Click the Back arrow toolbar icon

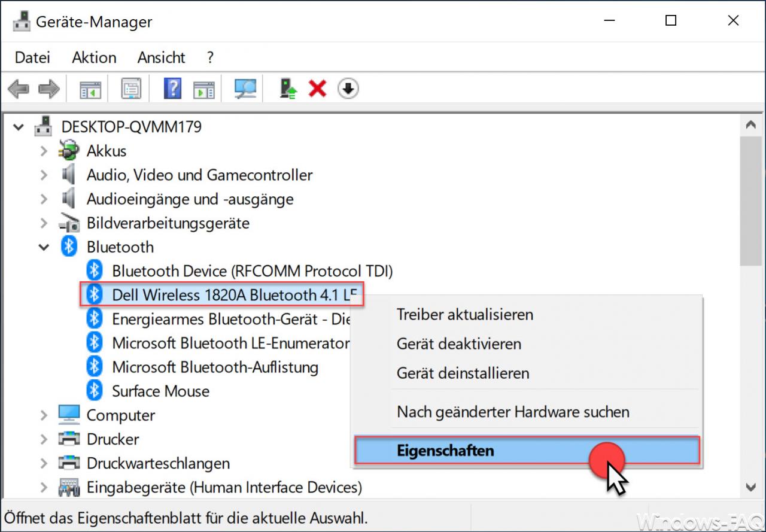coord(19,89)
